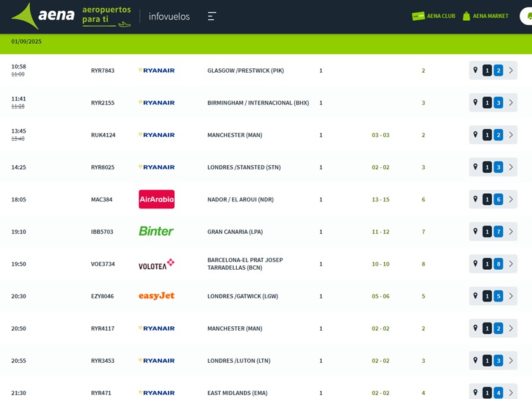This screenshot has height=399, width=532.
Task: Click the location pin for flight RYR7843
Action: 475,70
